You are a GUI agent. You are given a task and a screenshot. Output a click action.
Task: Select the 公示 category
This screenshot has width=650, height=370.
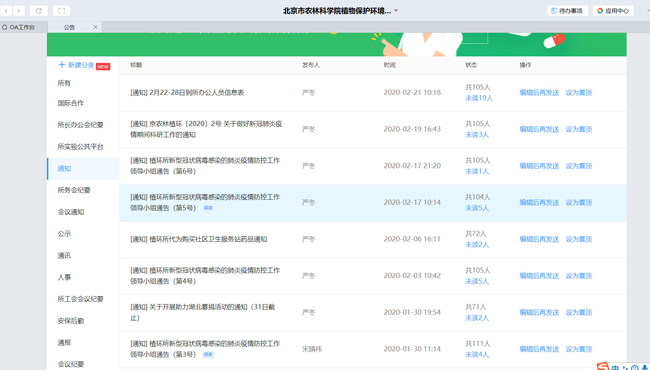click(x=64, y=234)
